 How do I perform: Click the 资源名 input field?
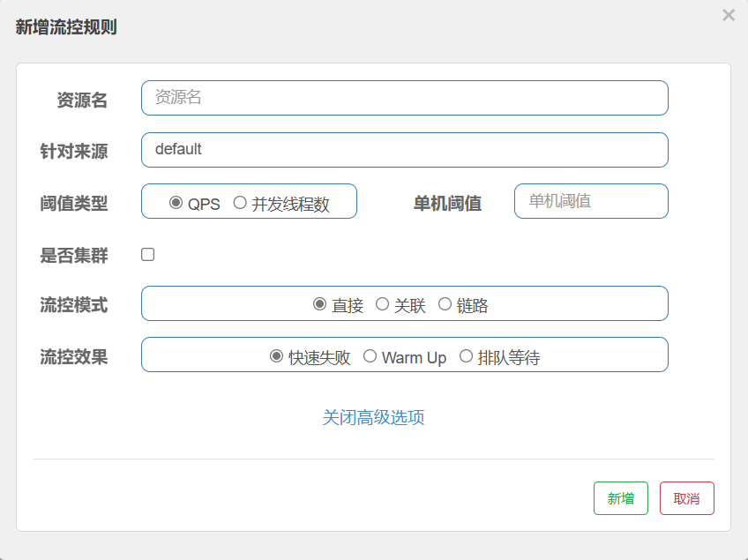coord(404,98)
